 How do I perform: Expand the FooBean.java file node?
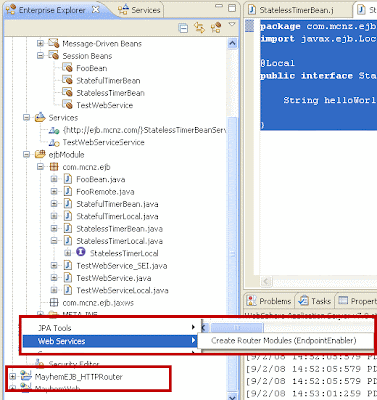[x=54, y=179]
